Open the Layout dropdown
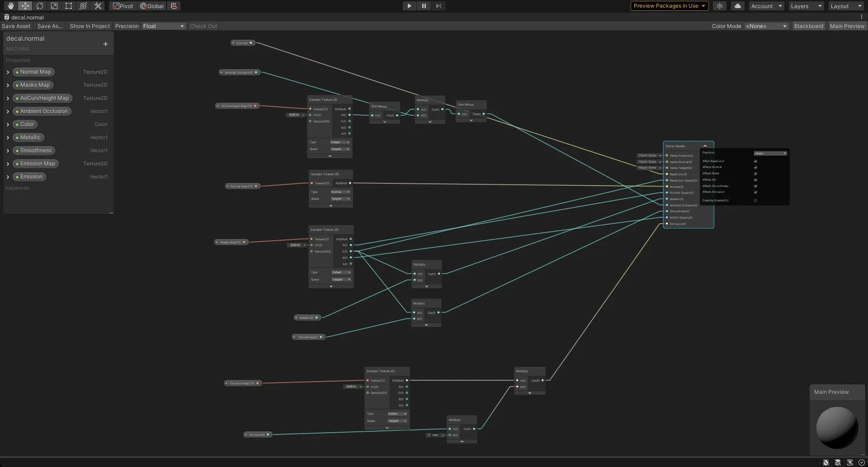The height and width of the screenshot is (467, 868). tap(846, 6)
